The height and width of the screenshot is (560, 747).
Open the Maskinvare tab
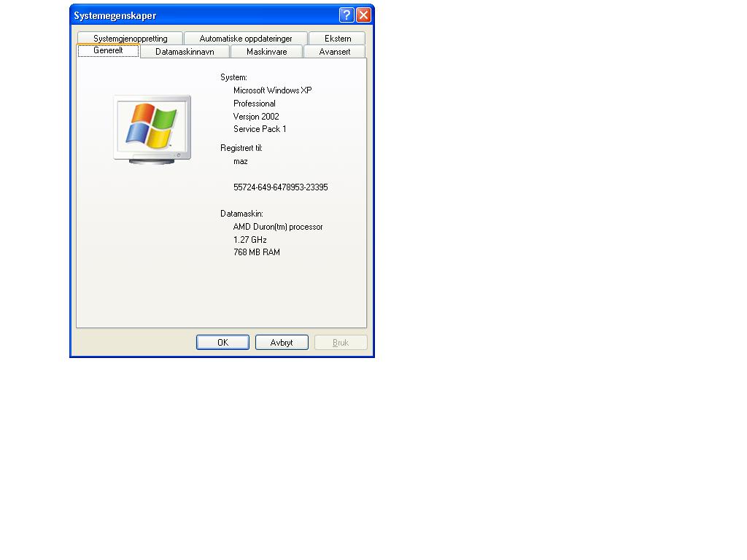(266, 52)
